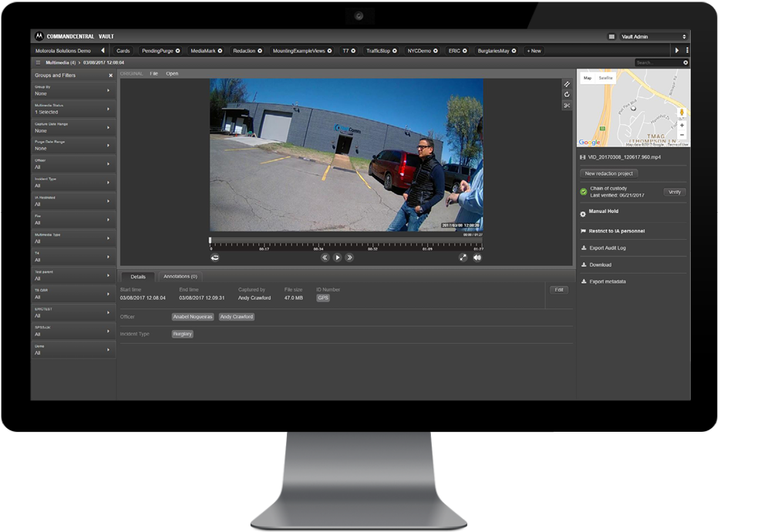Screen dimensions: 771x532
Task: Mute the video with speaker icon
Action: click(477, 258)
